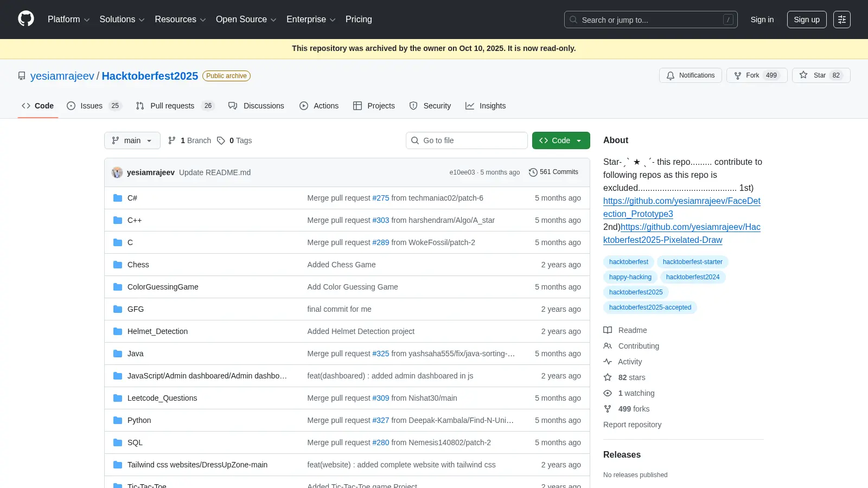This screenshot has height=488, width=868.
Task: Switch to the Projects tab
Action: (x=374, y=106)
